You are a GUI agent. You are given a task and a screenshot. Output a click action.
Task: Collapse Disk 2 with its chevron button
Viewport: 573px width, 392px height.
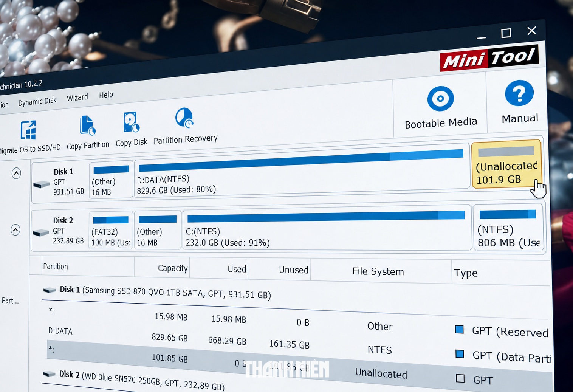tap(15, 230)
